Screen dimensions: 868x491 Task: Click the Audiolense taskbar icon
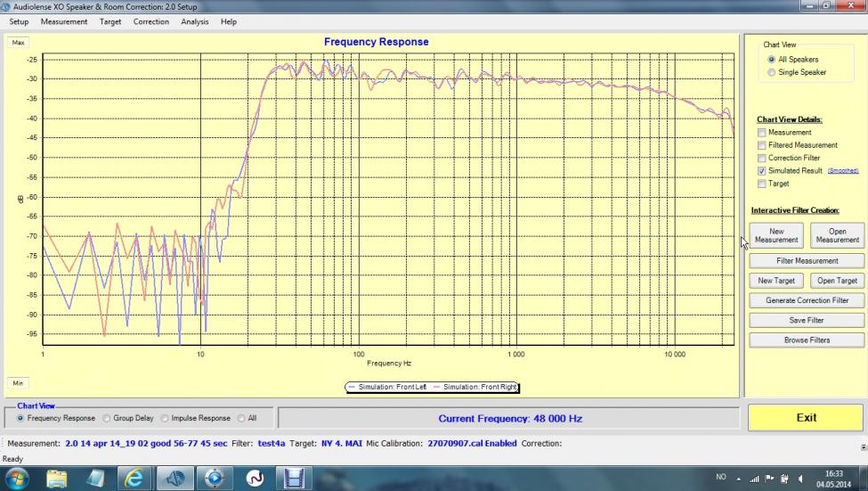pyautogui.click(x=174, y=479)
